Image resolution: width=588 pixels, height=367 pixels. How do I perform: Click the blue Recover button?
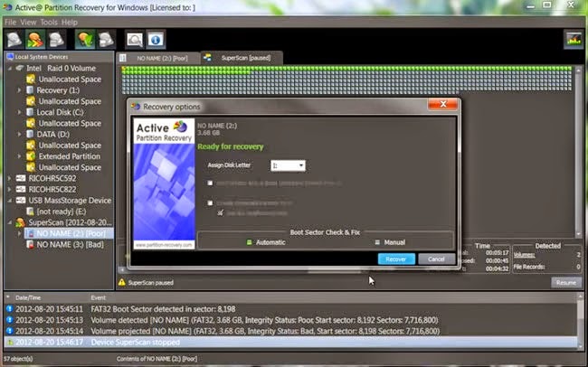396,259
